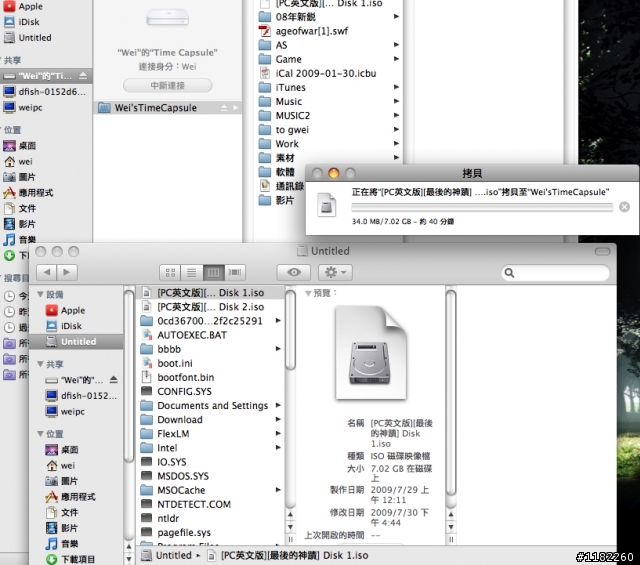Select the Disk 1.iso file in Untitled window

(x=211, y=293)
